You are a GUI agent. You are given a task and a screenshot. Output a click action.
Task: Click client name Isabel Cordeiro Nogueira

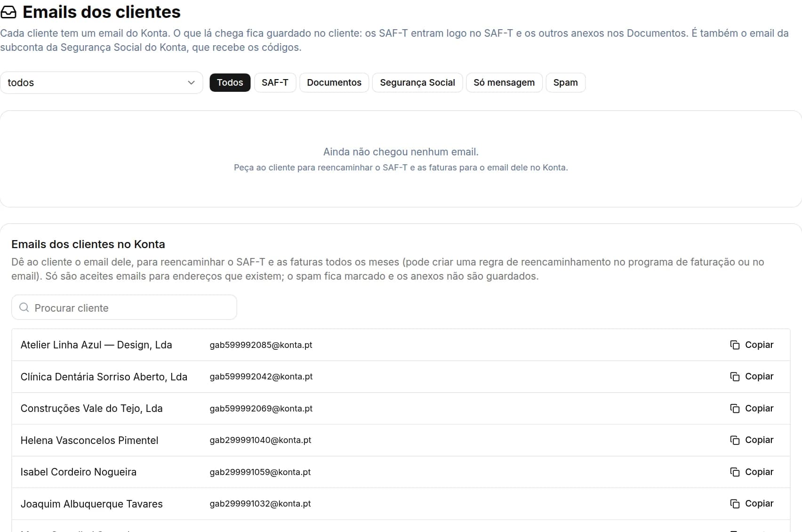tap(79, 472)
